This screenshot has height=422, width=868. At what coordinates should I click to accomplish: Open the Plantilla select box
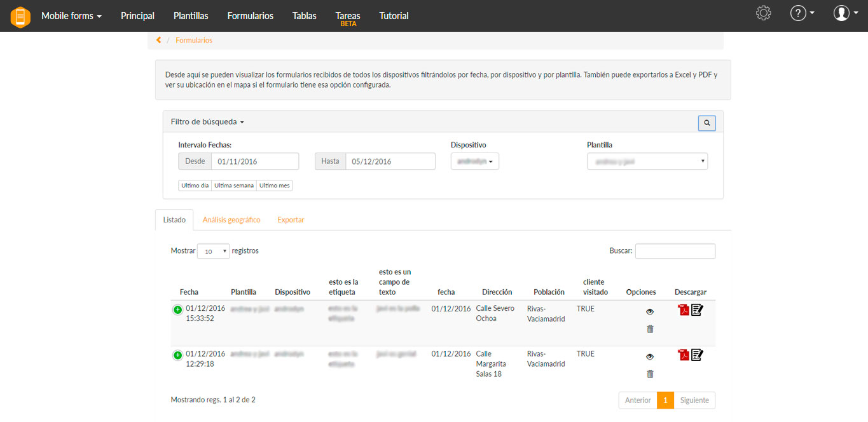(647, 161)
